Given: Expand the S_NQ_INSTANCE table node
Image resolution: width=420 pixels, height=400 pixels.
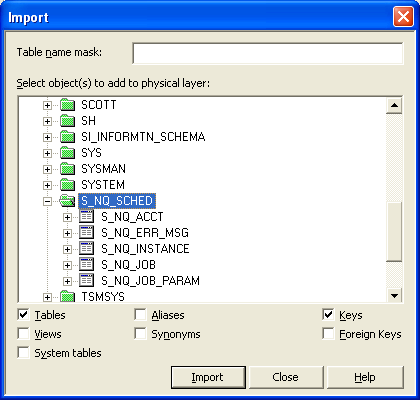Looking at the screenshot, I should [67, 249].
